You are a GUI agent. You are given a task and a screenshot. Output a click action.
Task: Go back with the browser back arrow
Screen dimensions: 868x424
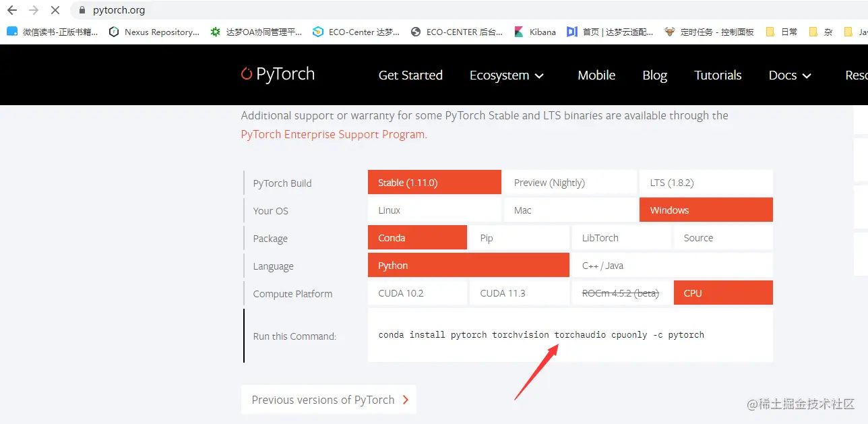pos(12,10)
